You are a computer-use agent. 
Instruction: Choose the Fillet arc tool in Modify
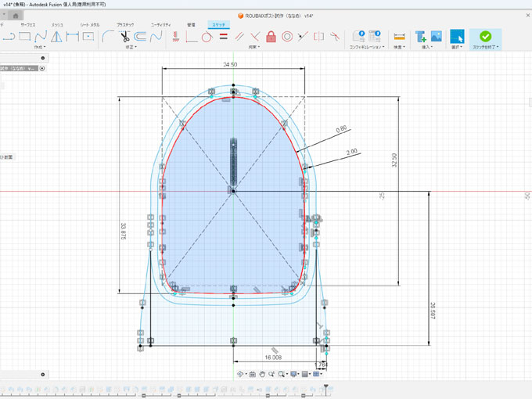point(108,37)
